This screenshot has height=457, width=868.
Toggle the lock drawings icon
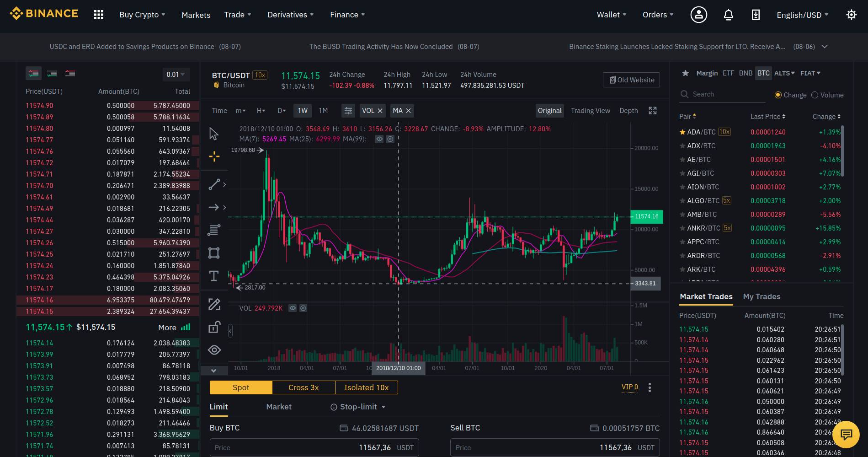point(214,327)
